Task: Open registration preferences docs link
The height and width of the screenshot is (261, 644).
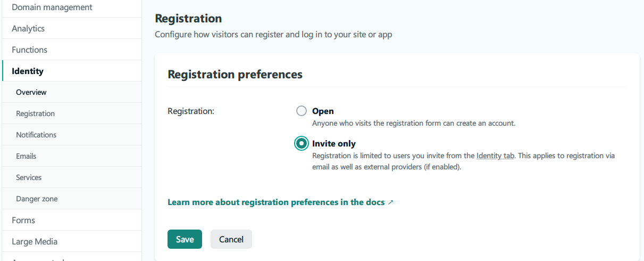Action: [x=276, y=202]
